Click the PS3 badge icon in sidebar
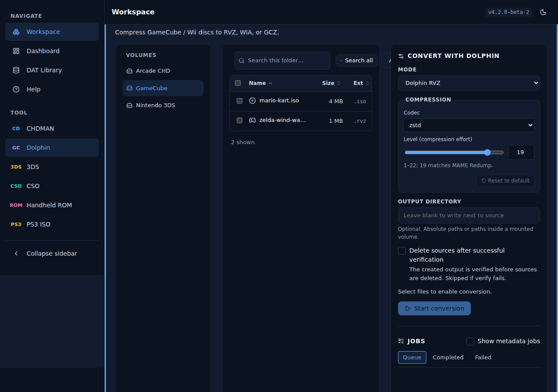Viewport: 558px width, 392px height. click(16, 224)
